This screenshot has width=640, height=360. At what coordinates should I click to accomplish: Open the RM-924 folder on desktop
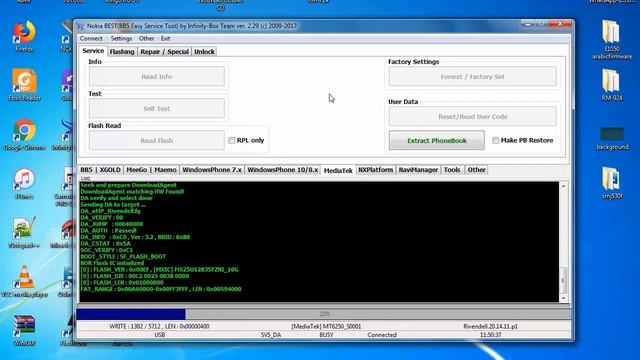click(612, 85)
